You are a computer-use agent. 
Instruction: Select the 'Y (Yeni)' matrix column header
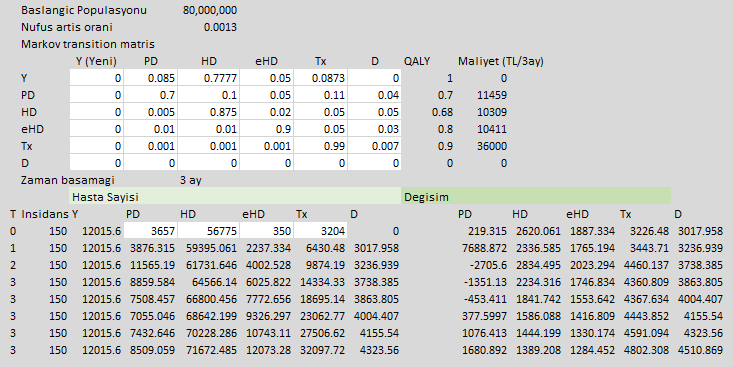click(96, 61)
